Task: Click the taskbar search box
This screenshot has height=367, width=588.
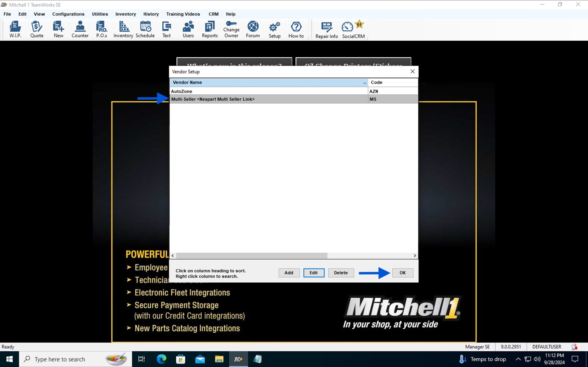Action: [76, 359]
